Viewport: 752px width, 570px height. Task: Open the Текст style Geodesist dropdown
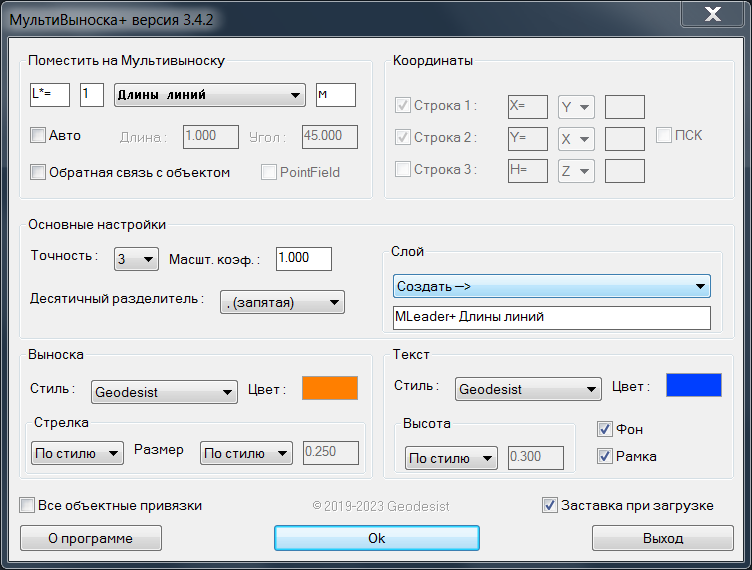coord(526,389)
